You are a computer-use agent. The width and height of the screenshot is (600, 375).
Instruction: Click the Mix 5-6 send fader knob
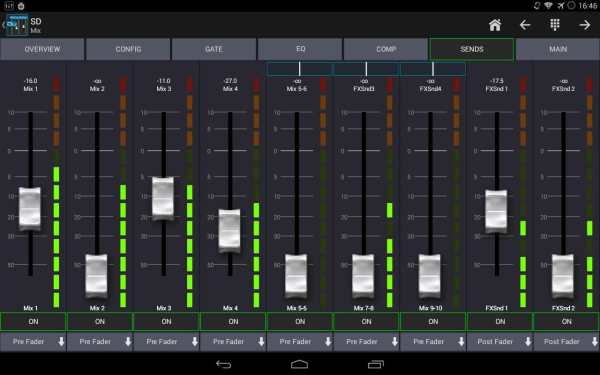coord(296,276)
